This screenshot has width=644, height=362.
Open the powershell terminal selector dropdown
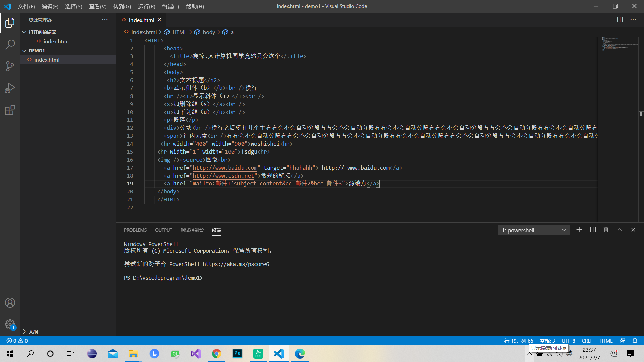click(x=533, y=230)
